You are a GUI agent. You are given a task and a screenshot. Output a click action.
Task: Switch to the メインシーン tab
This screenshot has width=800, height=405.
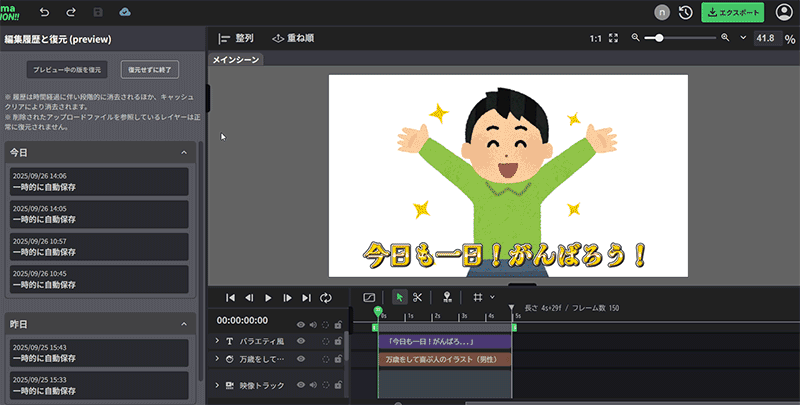click(236, 60)
